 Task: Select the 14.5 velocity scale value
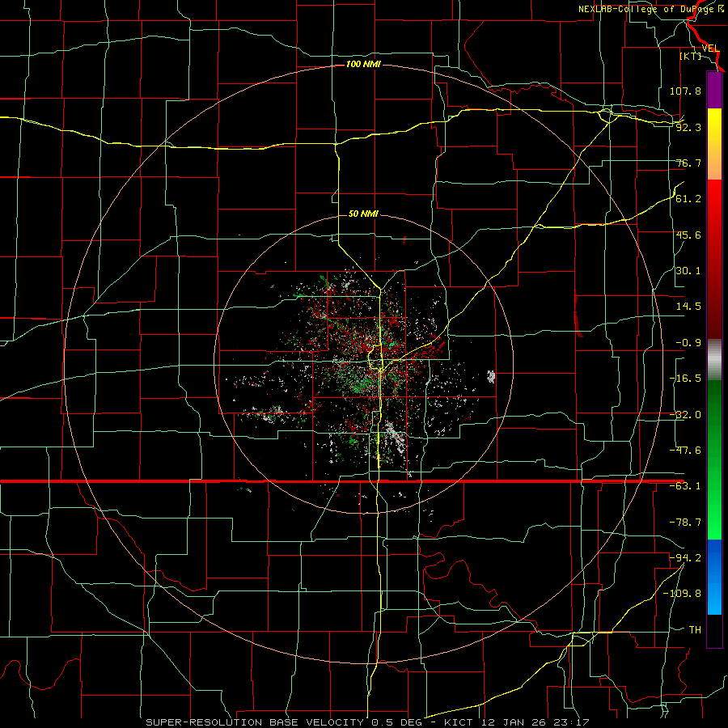(x=688, y=307)
